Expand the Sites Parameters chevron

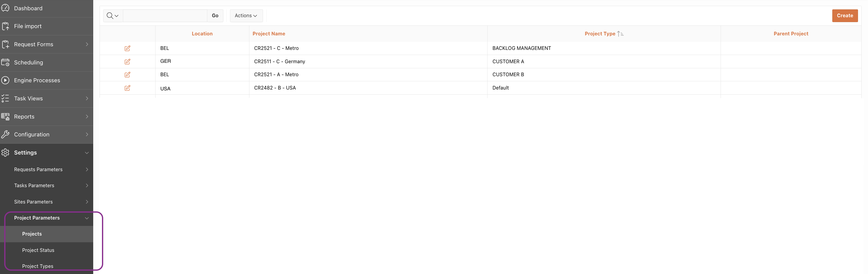[87, 202]
